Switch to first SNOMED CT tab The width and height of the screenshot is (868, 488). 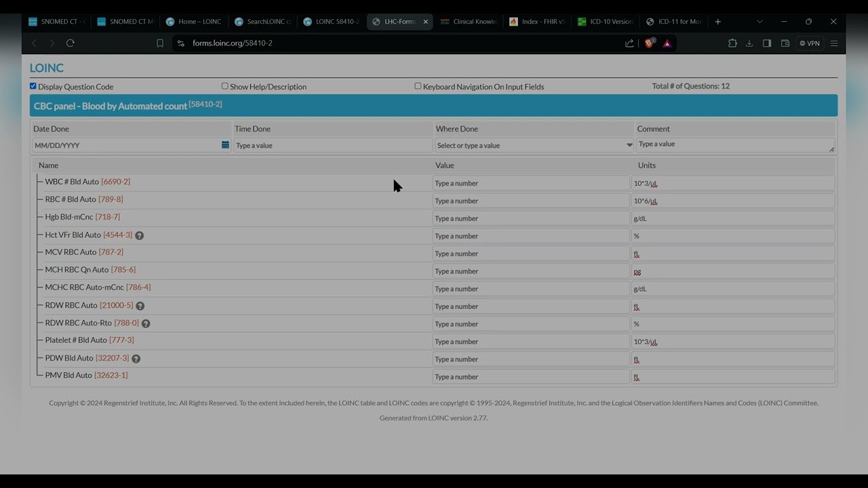(56, 22)
